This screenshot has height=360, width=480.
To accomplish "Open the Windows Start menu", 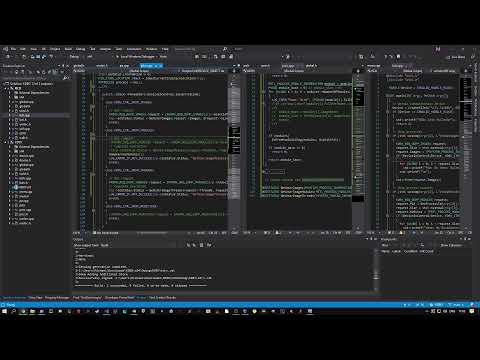I will [x=5, y=311].
